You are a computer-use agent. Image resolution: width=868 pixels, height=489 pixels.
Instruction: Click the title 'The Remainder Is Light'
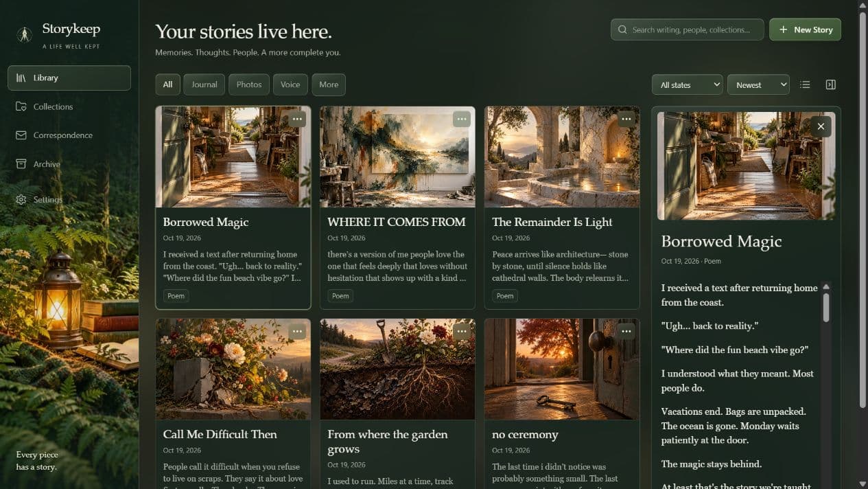pos(552,222)
